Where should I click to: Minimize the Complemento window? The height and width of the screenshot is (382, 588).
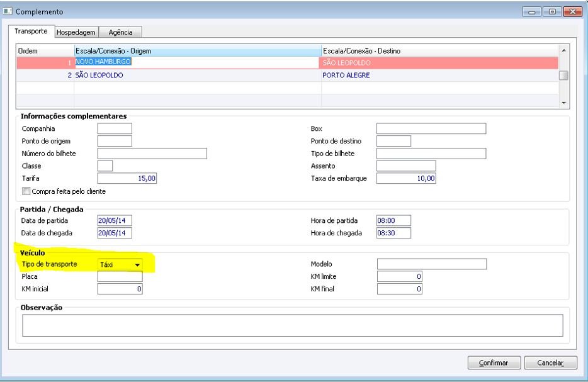point(532,11)
